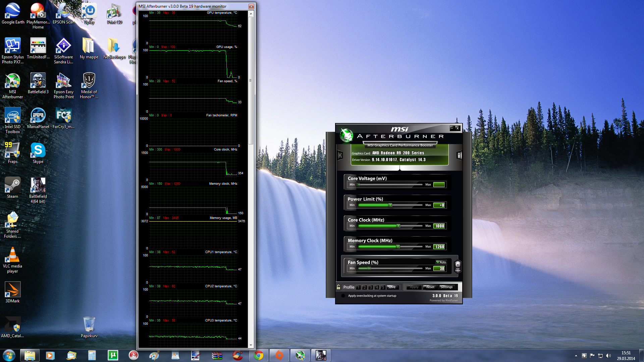Open the Kombustor K side button

click(x=340, y=155)
